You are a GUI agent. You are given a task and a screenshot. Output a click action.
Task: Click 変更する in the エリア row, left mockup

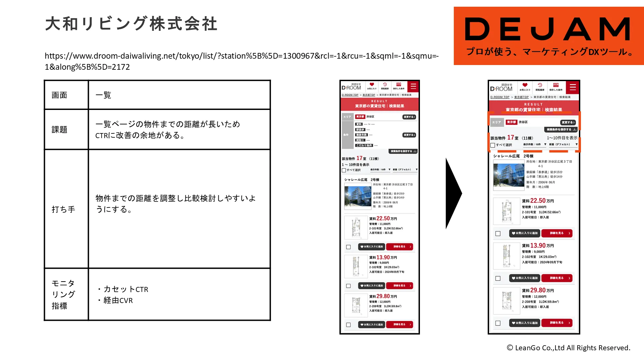point(409,117)
